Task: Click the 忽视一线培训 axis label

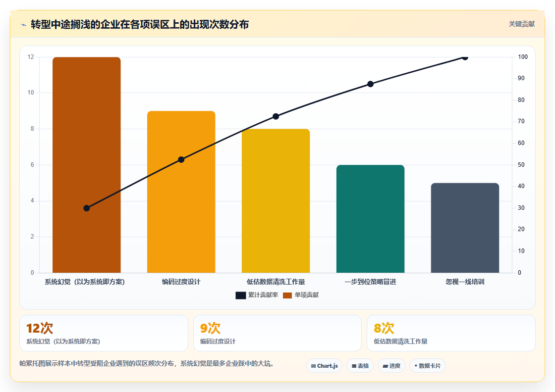Action: coord(465,282)
